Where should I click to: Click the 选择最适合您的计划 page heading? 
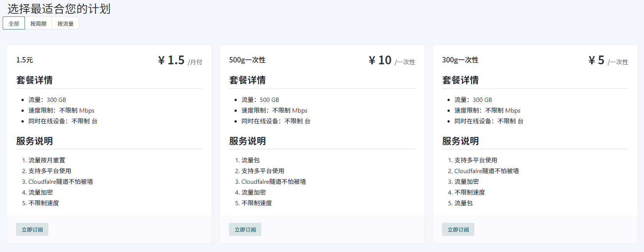click(x=59, y=9)
